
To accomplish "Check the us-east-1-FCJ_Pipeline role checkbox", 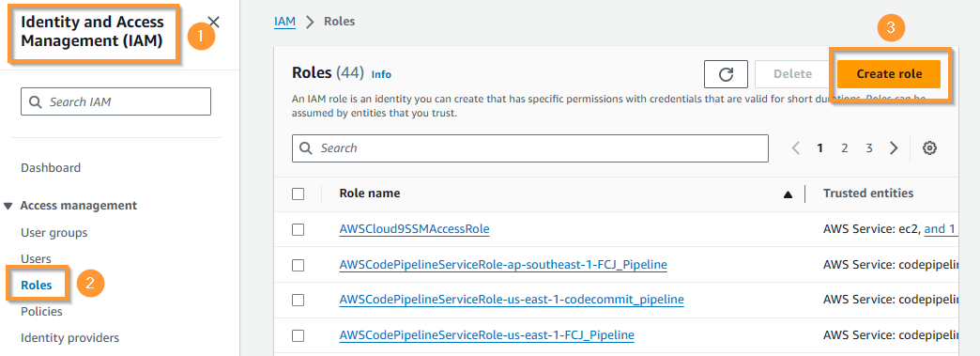I will [x=299, y=336].
